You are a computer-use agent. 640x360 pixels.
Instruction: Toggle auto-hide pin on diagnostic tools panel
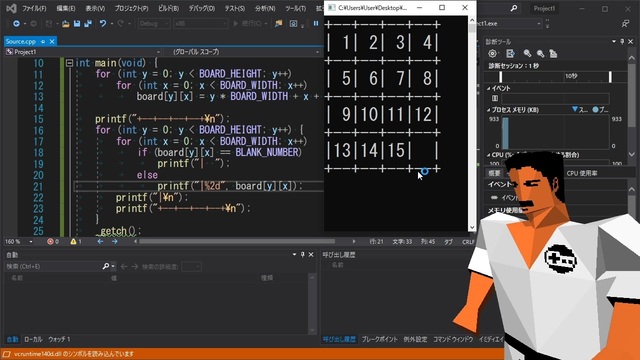click(622, 41)
